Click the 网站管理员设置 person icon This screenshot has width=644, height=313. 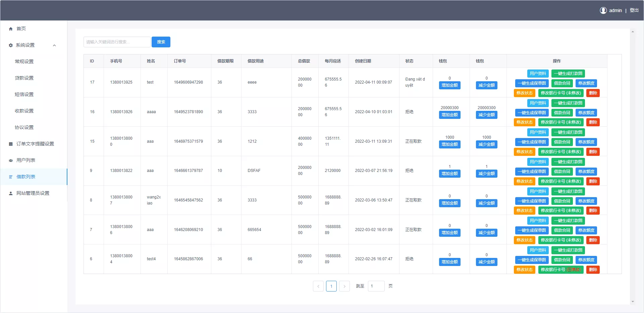(11, 193)
